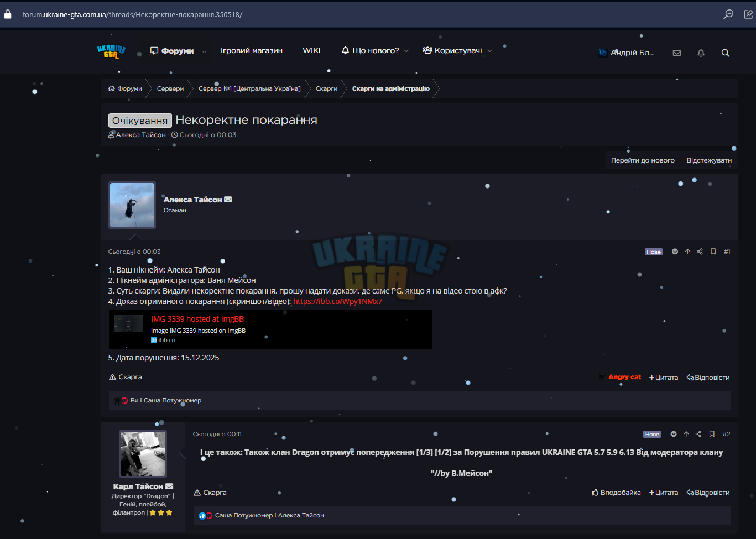
Task: Go to Скарги на адміністрацію breadcrumb
Action: (391, 88)
